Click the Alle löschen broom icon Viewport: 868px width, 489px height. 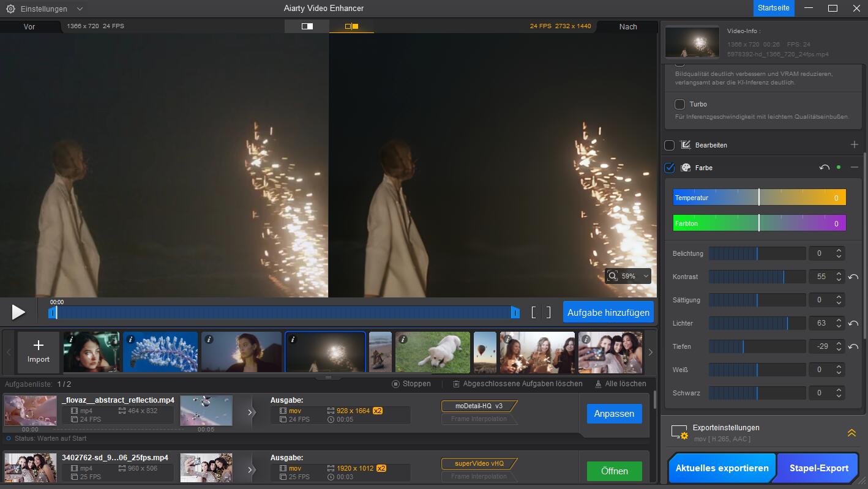click(598, 384)
